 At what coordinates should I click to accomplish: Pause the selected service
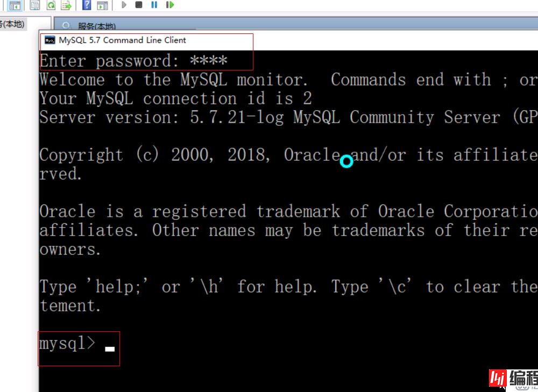pos(154,5)
